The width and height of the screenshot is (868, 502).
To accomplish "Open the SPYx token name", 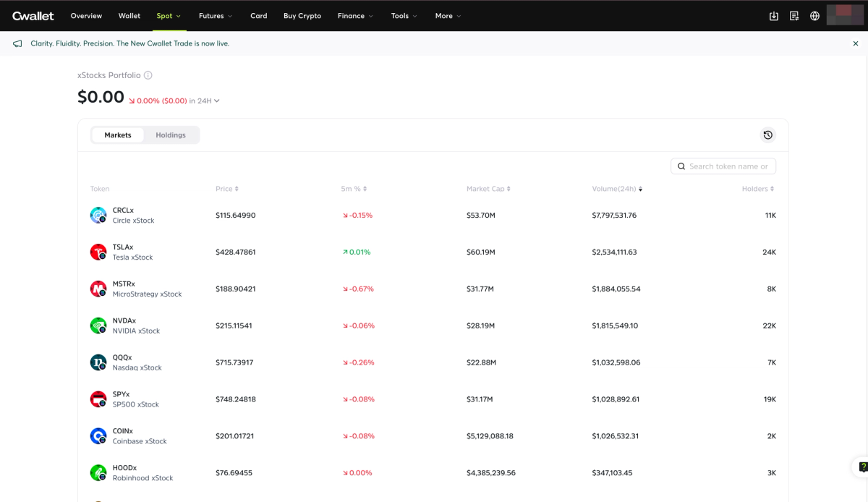I will pos(122,394).
